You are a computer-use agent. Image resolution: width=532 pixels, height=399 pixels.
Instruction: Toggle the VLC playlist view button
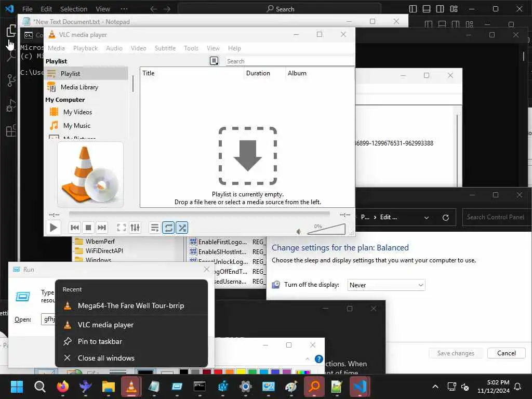(x=155, y=228)
